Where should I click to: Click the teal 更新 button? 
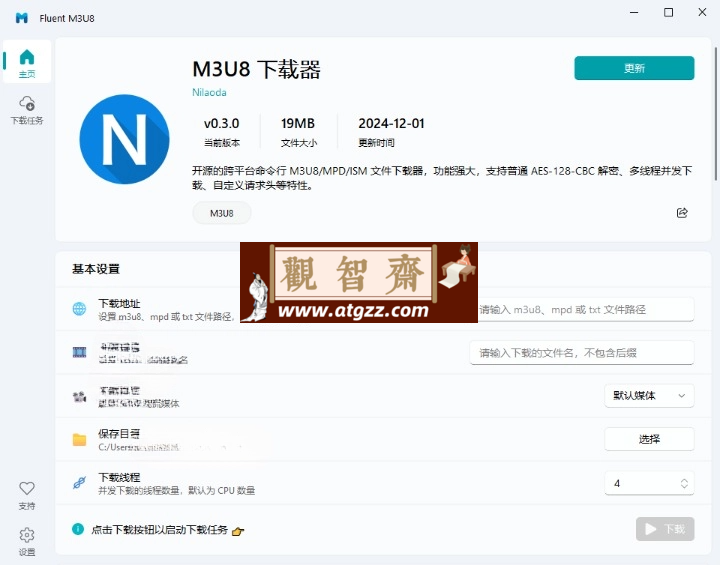(x=634, y=68)
